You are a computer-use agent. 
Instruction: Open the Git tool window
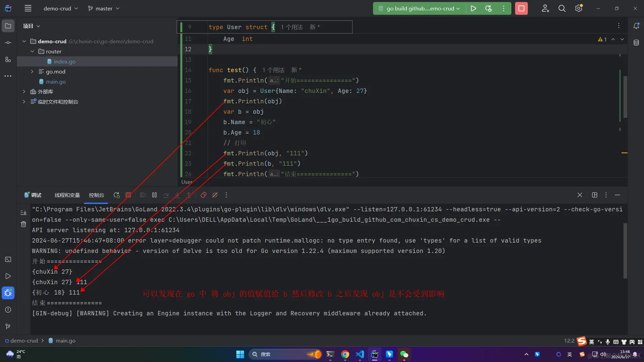(x=8, y=326)
